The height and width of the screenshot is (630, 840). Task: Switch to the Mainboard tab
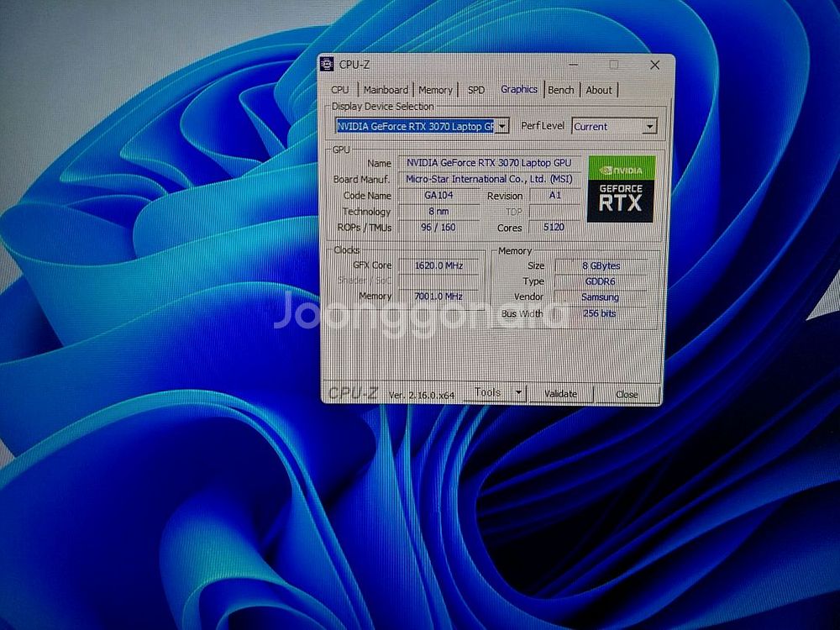point(386,90)
